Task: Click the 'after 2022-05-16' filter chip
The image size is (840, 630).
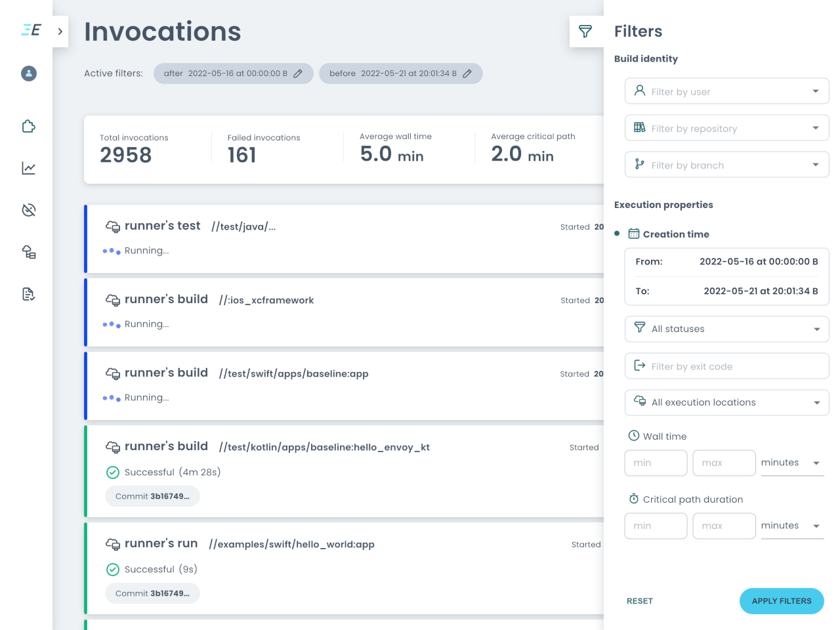Action: 234,73
